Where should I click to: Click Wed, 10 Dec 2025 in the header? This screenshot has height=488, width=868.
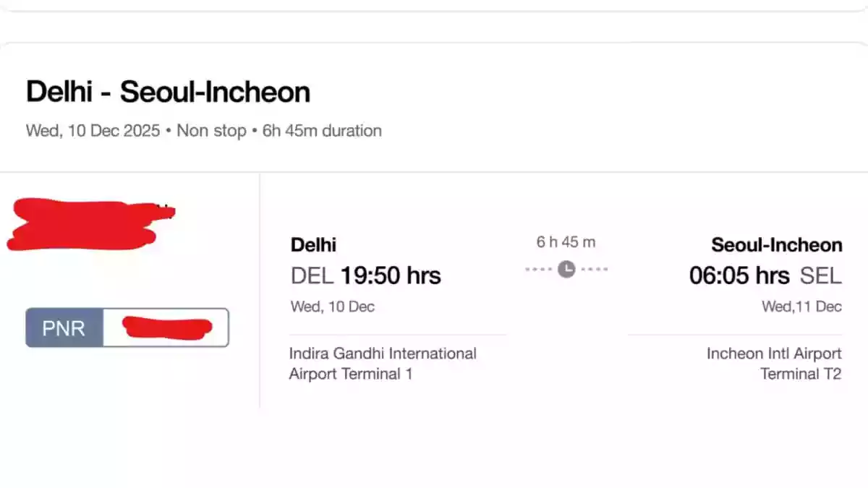coord(93,131)
